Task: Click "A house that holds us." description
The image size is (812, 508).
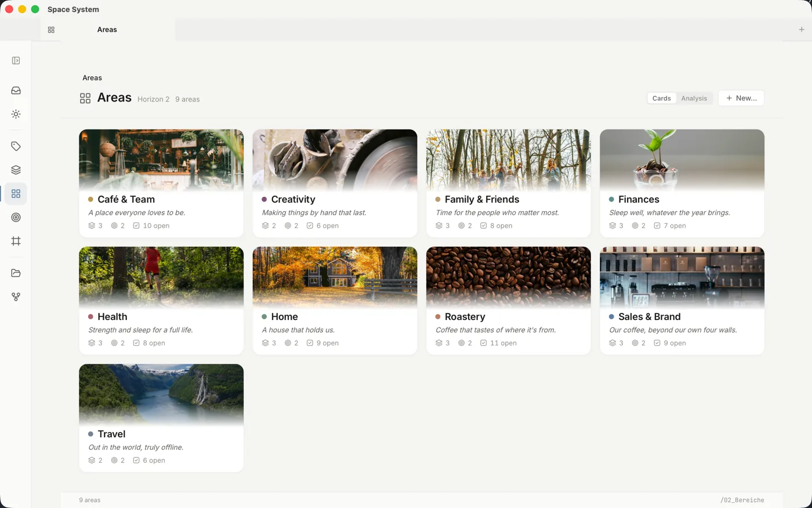Action: (298, 330)
